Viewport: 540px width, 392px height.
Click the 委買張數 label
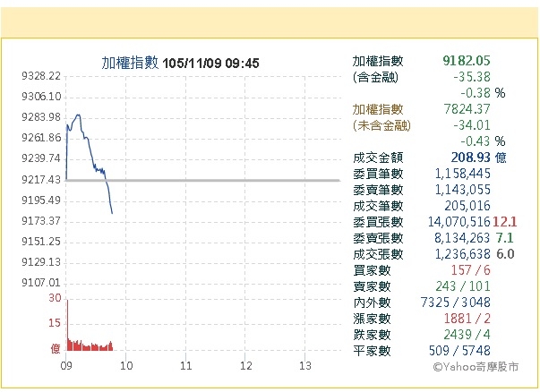(x=378, y=222)
